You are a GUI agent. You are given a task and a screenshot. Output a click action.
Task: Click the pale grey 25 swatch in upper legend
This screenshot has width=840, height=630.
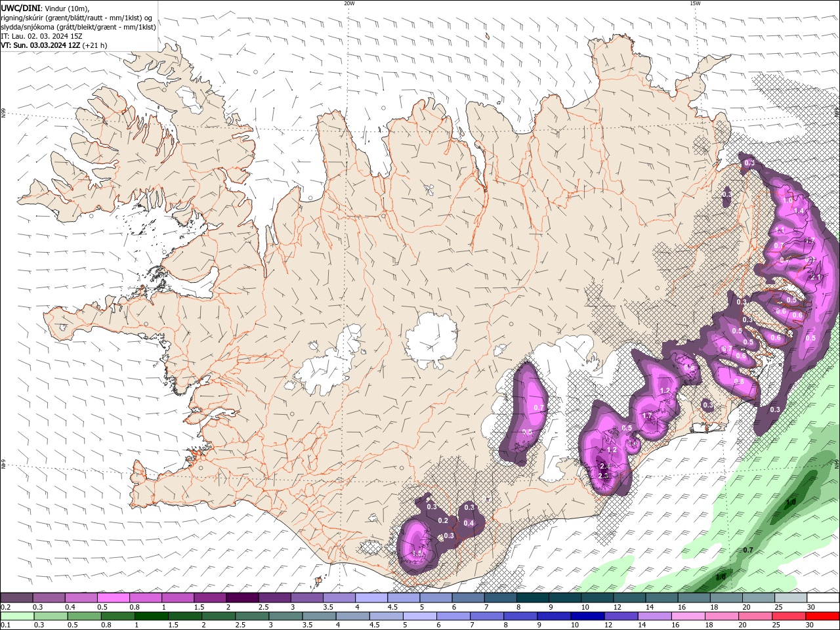791,598
